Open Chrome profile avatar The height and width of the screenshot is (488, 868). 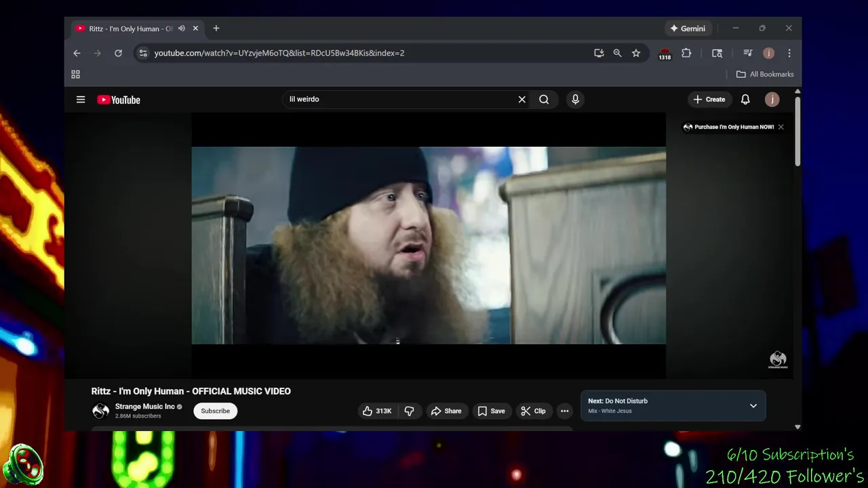point(768,53)
